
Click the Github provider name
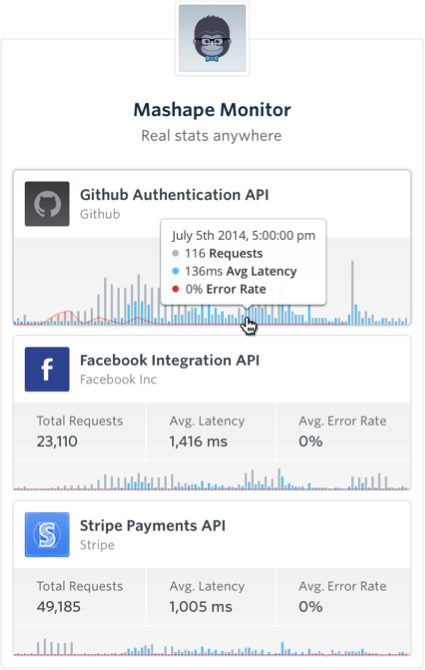tap(100, 214)
